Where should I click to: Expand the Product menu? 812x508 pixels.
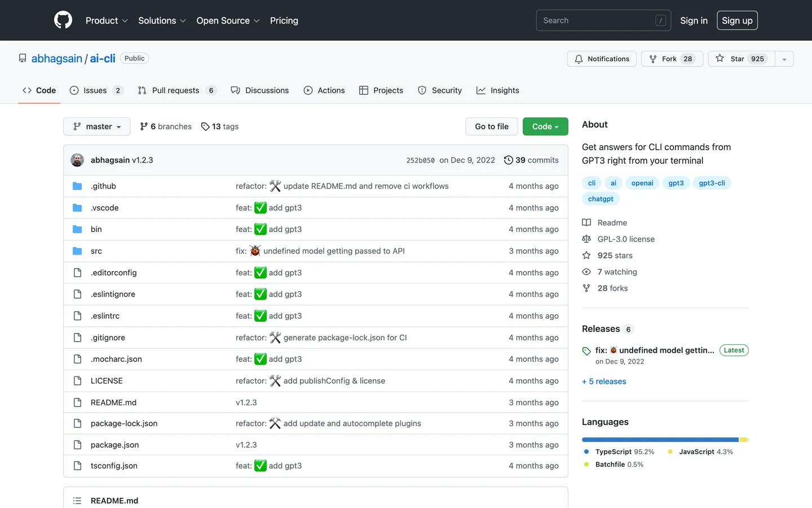coord(107,20)
